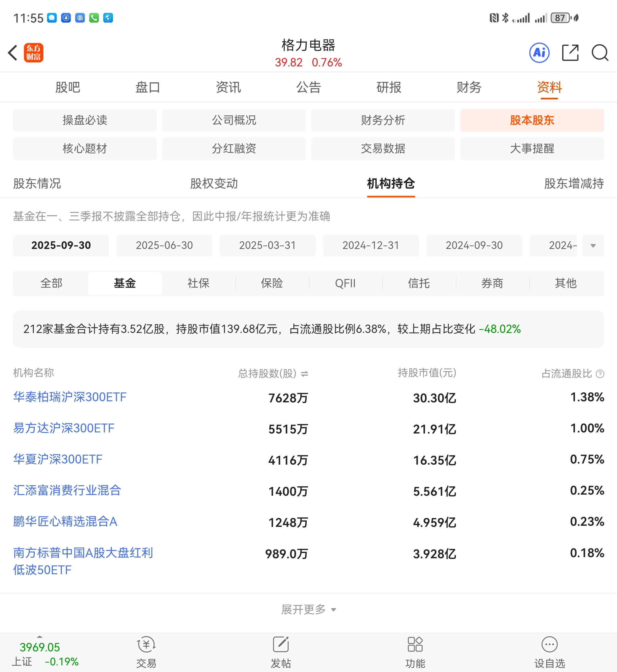Image resolution: width=617 pixels, height=672 pixels.
Task: Tap the back arrow icon
Action: (x=13, y=53)
